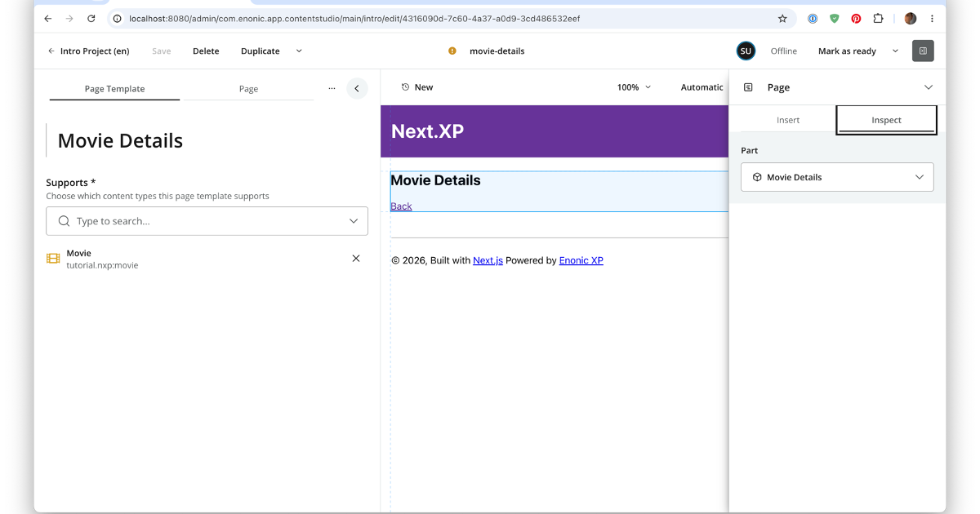
Task: Open the 1Password extension
Action: pyautogui.click(x=813, y=18)
